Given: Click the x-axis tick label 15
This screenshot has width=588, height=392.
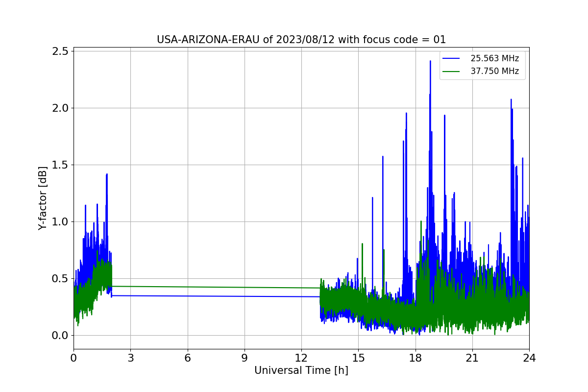Looking at the screenshot, I should (358, 358).
